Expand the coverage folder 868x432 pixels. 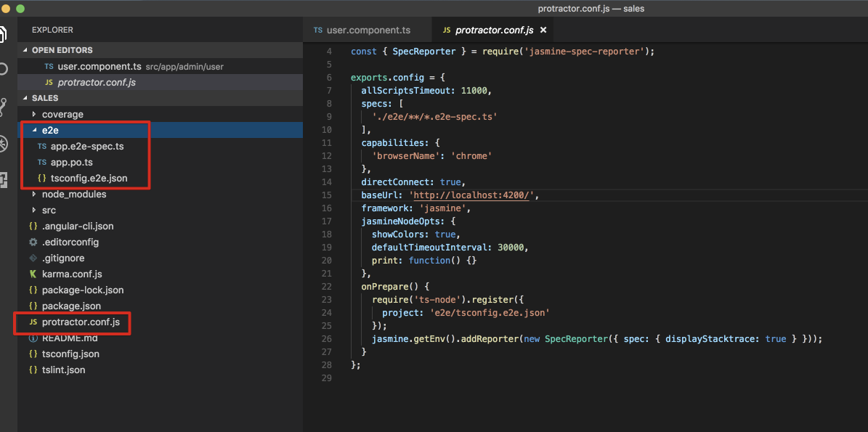point(161,115)
